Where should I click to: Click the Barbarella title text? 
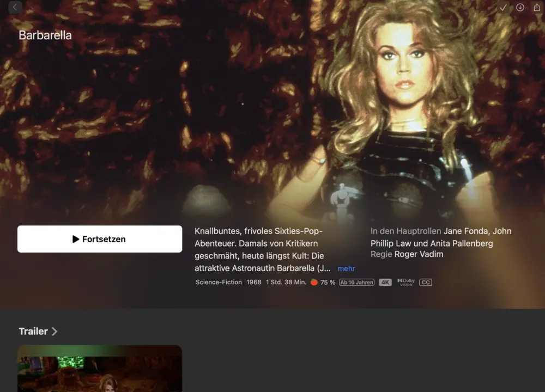(x=45, y=35)
